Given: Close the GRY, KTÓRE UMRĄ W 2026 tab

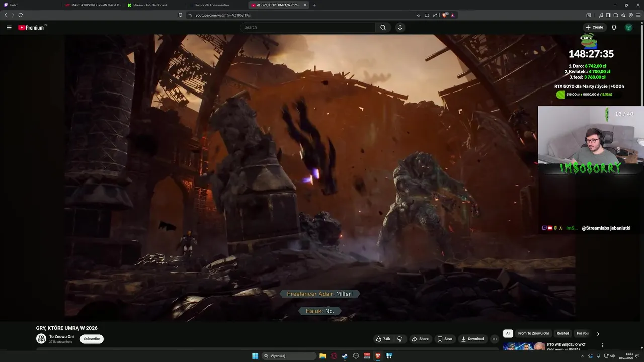Looking at the screenshot, I should [305, 5].
